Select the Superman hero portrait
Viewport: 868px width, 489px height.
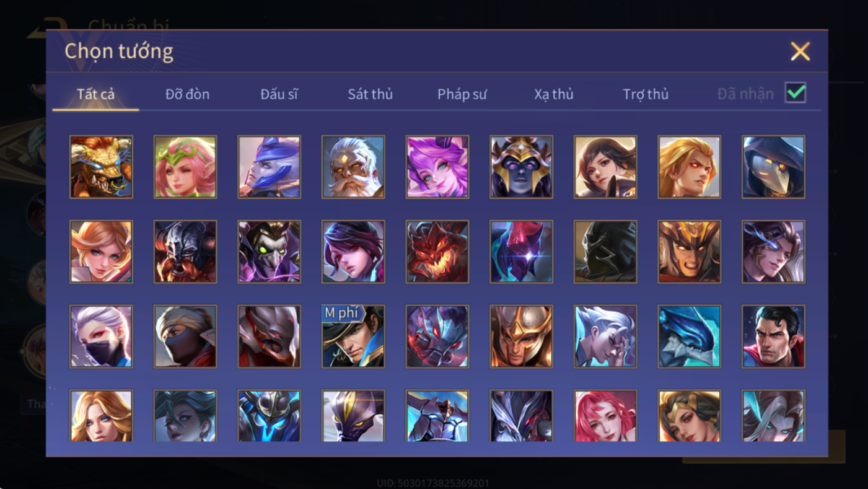[x=773, y=337]
